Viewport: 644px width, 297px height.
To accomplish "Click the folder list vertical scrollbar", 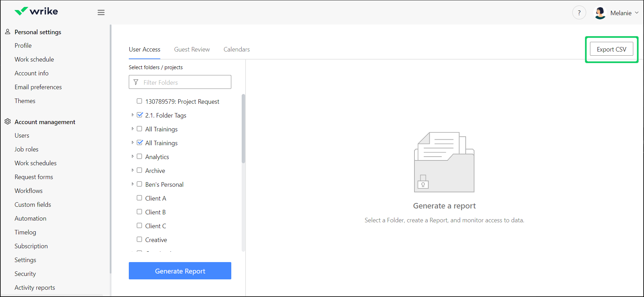I will click(x=243, y=129).
